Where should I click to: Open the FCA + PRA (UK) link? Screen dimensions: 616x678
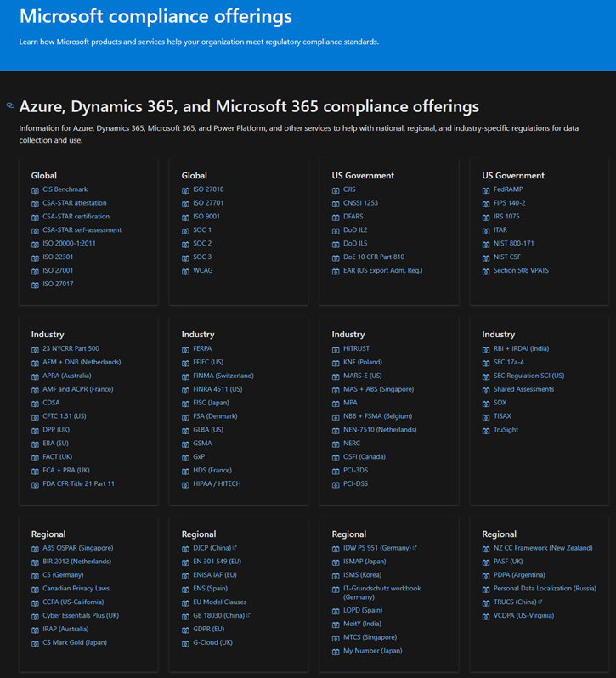(66, 470)
